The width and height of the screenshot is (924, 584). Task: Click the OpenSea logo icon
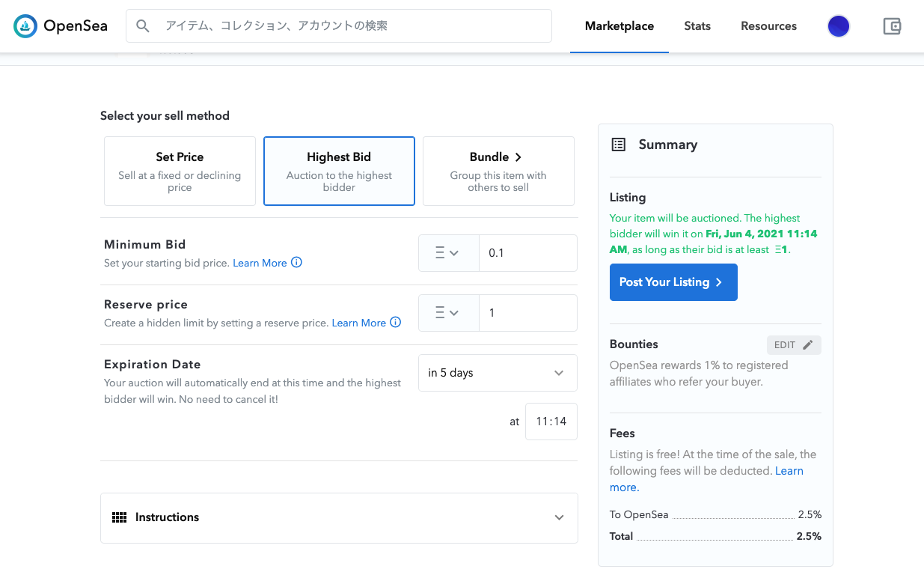pyautogui.click(x=25, y=26)
